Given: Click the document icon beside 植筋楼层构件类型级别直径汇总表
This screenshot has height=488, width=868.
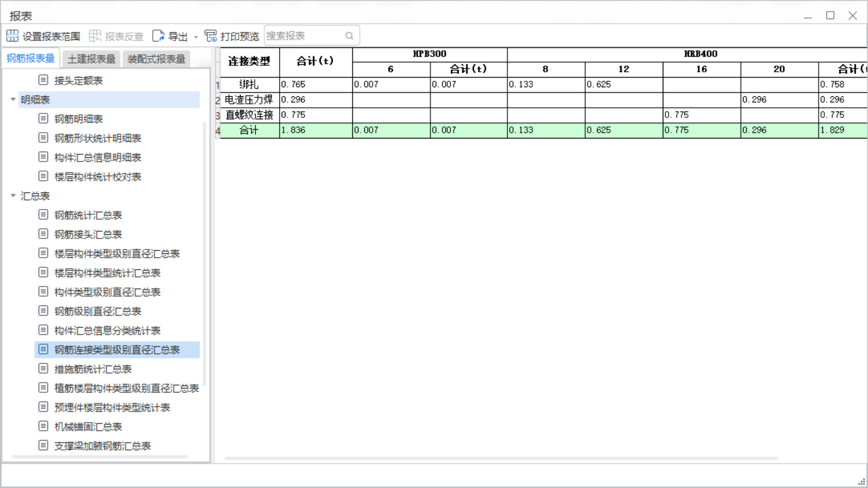Looking at the screenshot, I should pyautogui.click(x=43, y=388).
